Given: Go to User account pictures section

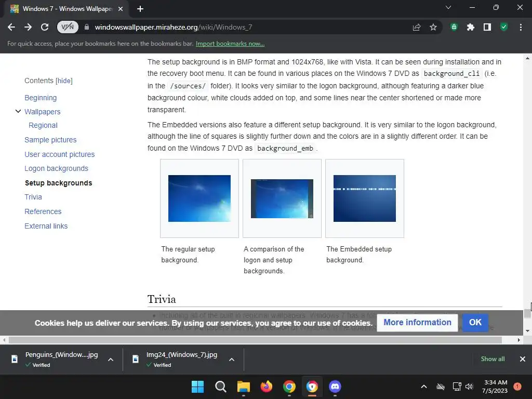Looking at the screenshot, I should pyautogui.click(x=59, y=154).
